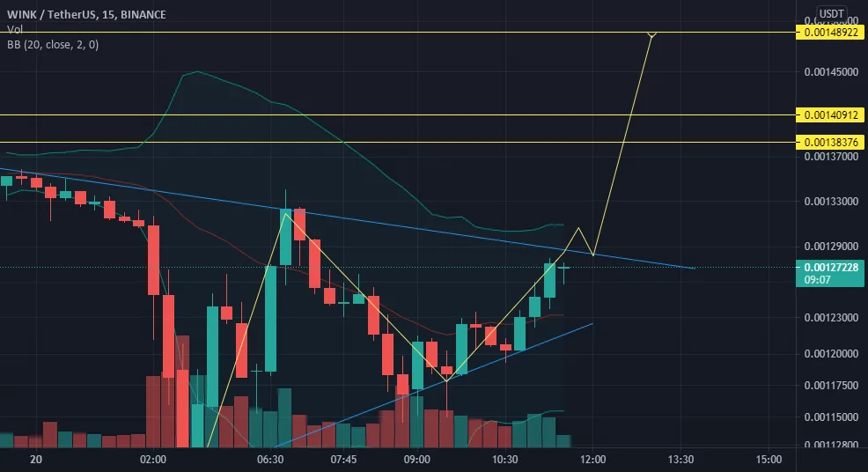The image size is (868, 472).
Task: Click the 0.00123000 price axis value
Action: tap(831, 317)
